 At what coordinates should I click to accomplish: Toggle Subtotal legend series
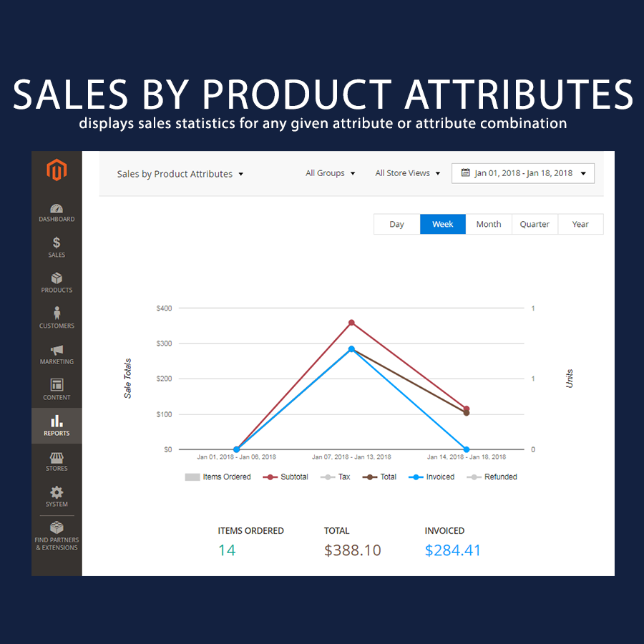pyautogui.click(x=286, y=477)
